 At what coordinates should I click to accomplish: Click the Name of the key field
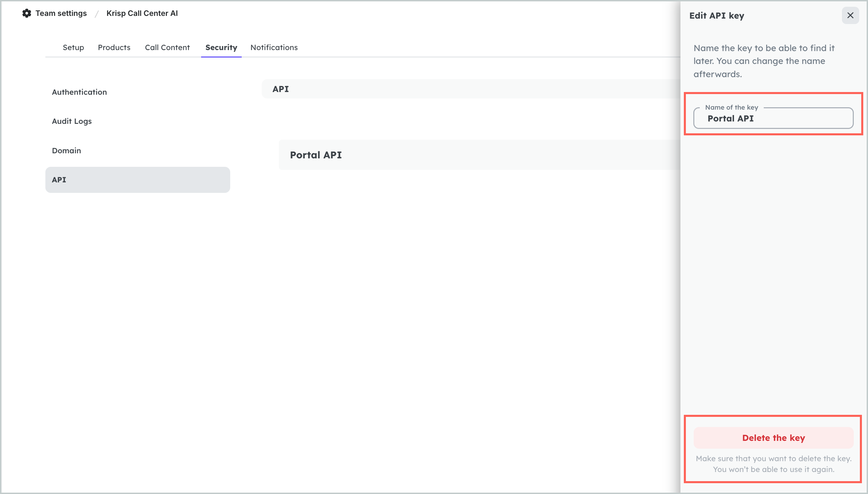point(773,118)
